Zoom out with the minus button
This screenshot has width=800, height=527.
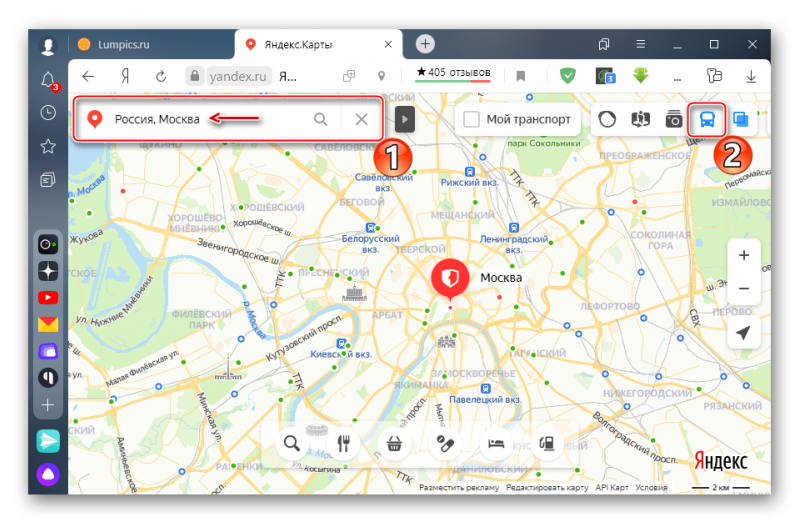[744, 288]
